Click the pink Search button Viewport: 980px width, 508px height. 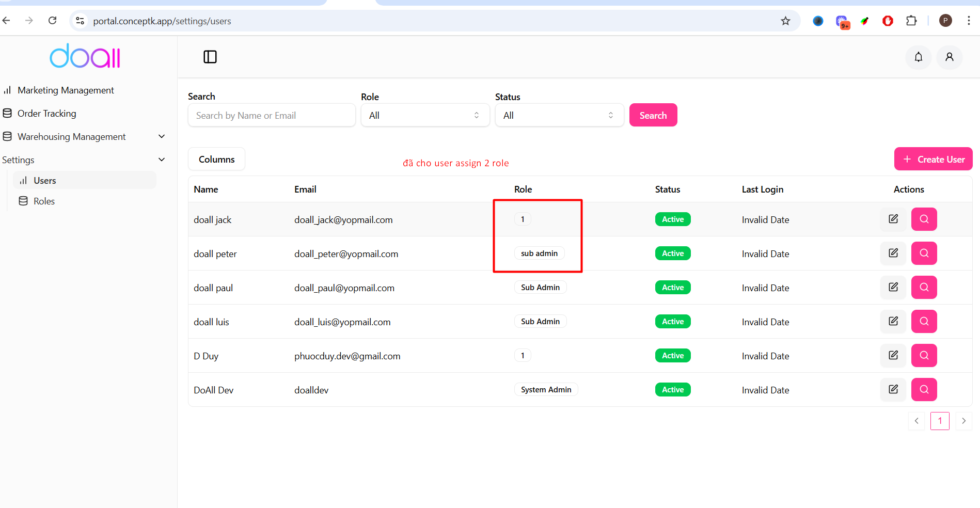pyautogui.click(x=653, y=116)
